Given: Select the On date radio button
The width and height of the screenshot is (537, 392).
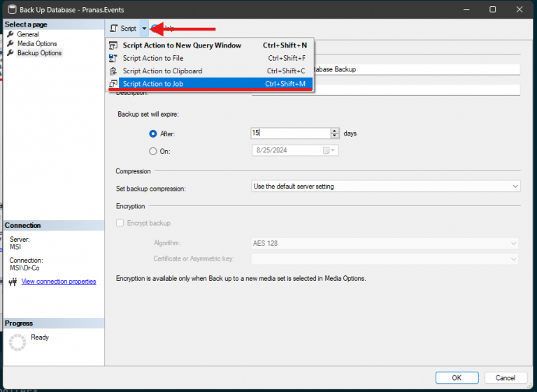Looking at the screenshot, I should 153,151.
